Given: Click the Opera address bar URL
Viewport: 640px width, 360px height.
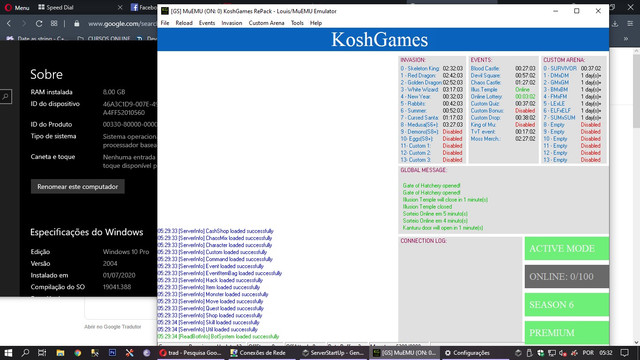Looking at the screenshot, I should (x=122, y=24).
